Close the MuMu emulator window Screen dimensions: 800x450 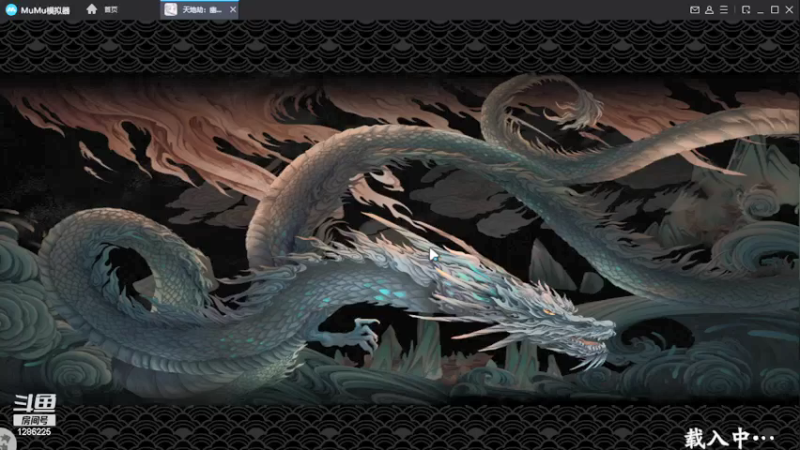click(789, 10)
